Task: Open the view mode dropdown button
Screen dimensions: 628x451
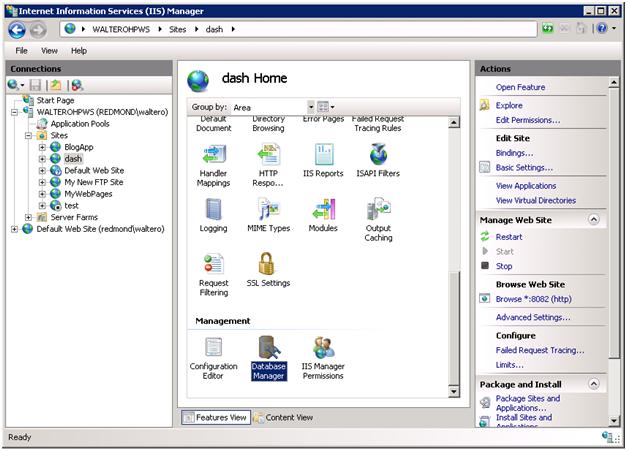Action: coord(326,107)
